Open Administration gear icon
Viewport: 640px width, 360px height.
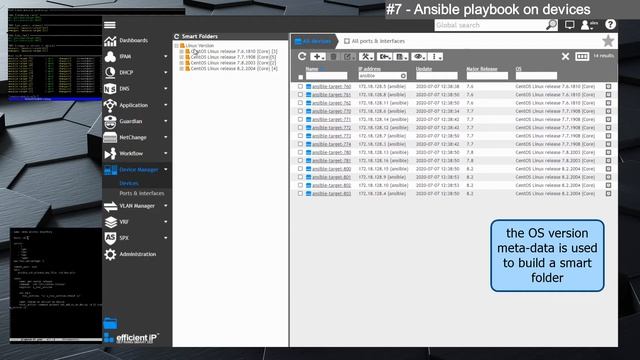[110, 254]
